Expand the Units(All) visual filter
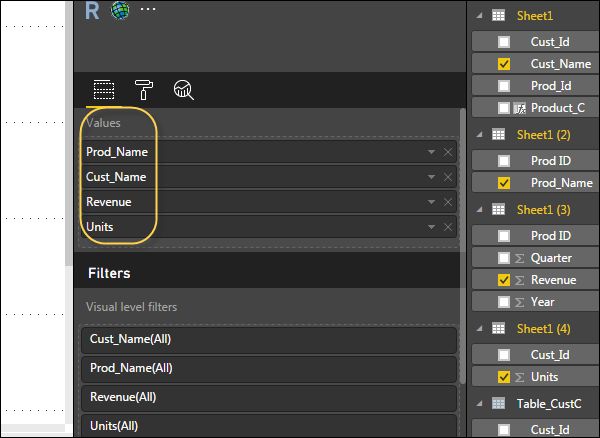Image resolution: width=600 pixels, height=438 pixels. (269, 426)
